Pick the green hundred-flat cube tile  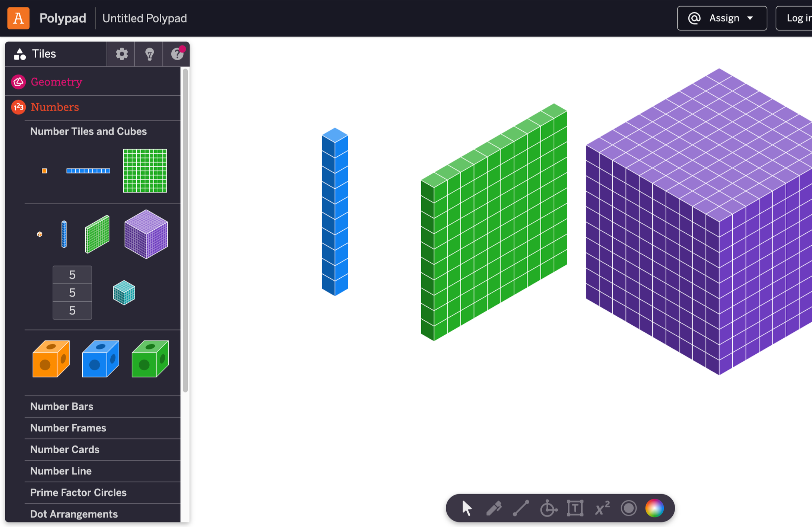point(97,234)
